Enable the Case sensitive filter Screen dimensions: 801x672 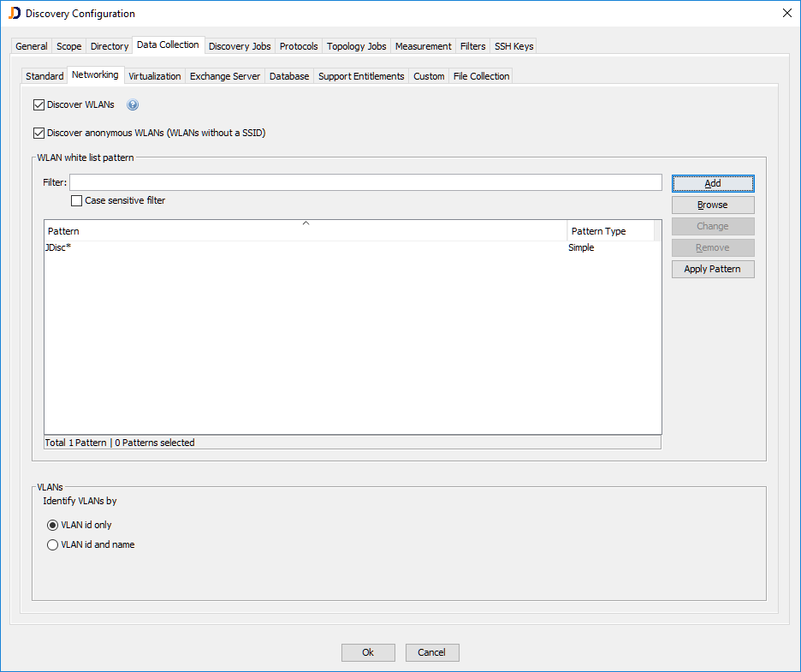(x=76, y=199)
